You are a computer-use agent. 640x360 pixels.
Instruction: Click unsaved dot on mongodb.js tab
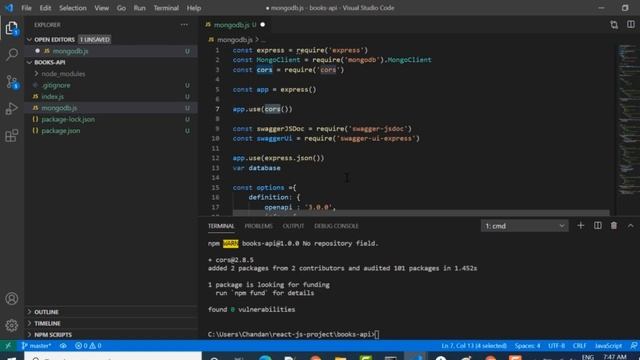coord(262,25)
